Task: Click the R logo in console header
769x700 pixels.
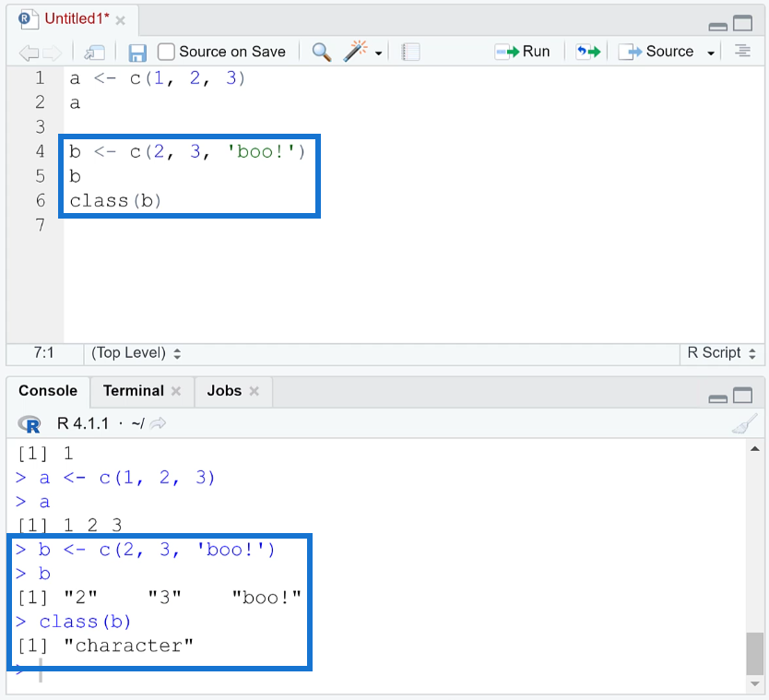Action: pyautogui.click(x=30, y=424)
